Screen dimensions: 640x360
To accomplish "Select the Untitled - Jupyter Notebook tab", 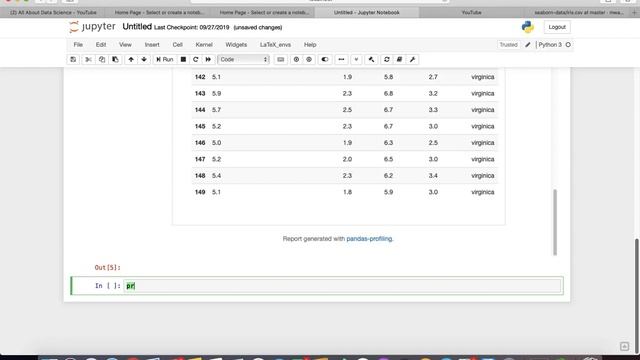I will 367,13.
